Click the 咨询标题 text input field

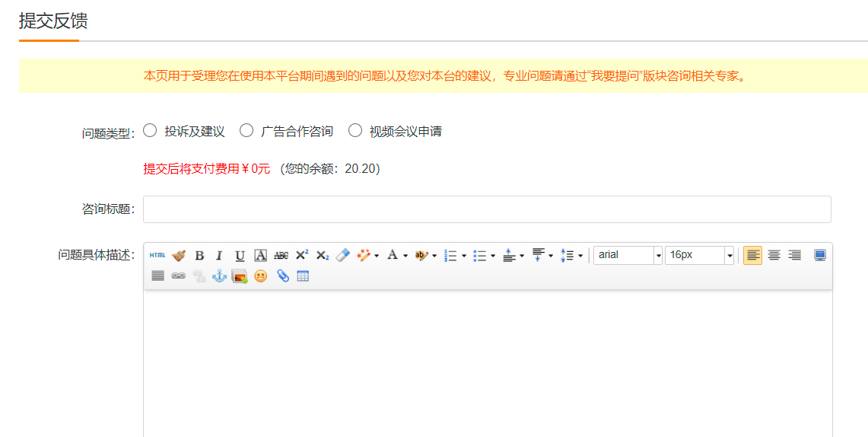(487, 209)
